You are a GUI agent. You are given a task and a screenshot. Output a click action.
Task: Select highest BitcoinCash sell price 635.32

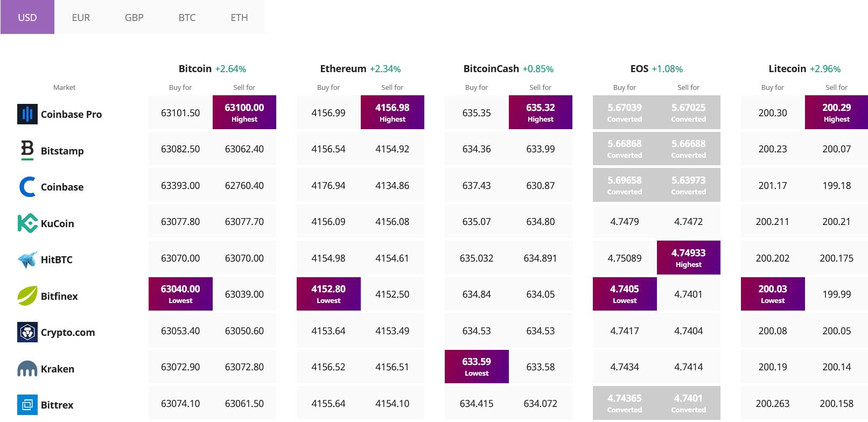click(541, 112)
